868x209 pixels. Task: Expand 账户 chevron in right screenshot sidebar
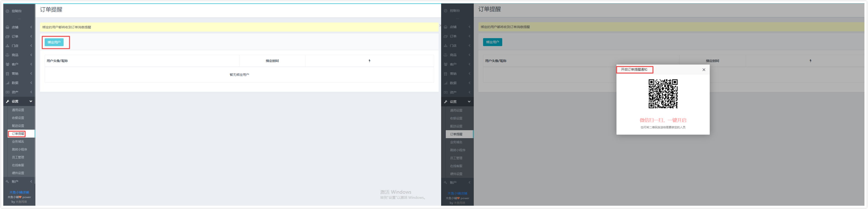point(469,183)
